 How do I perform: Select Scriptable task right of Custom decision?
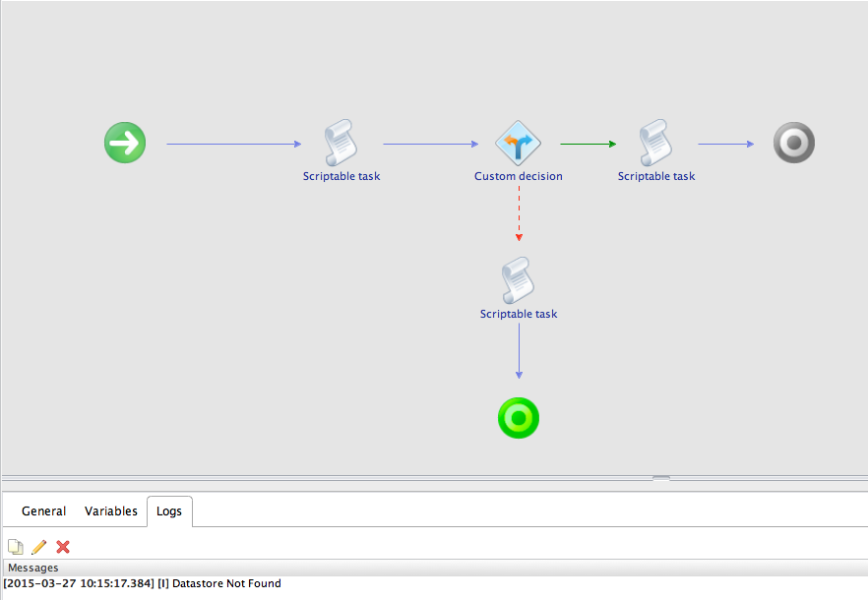click(655, 143)
